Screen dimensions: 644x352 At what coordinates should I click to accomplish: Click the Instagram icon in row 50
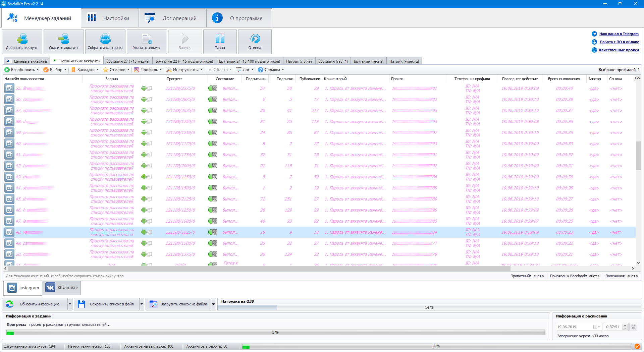(x=9, y=254)
